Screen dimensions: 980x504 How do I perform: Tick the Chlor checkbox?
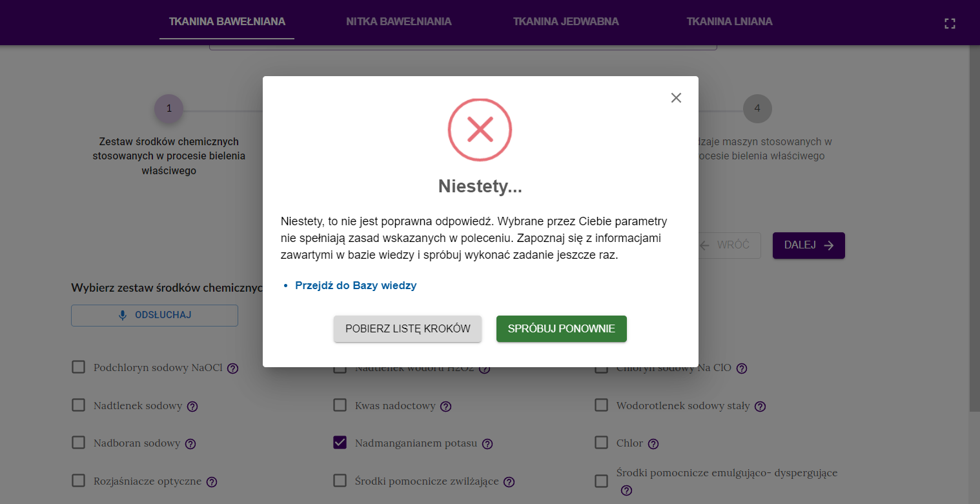pos(601,443)
